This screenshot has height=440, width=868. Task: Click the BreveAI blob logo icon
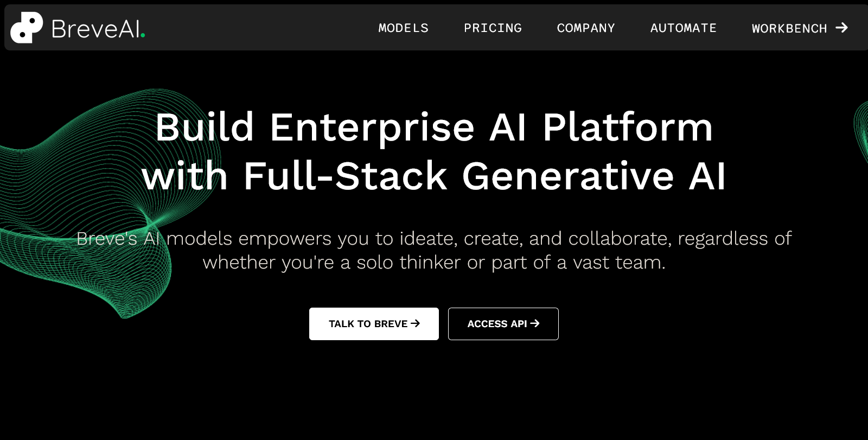click(27, 28)
